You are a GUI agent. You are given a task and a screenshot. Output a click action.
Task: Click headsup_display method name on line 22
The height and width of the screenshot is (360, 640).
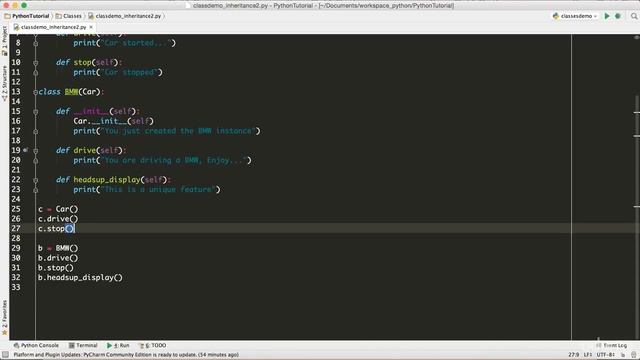coord(107,180)
